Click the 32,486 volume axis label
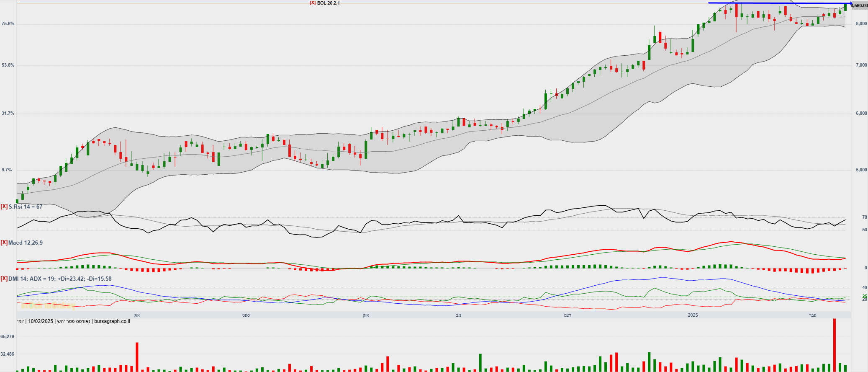The width and height of the screenshot is (868, 372). pos(8,354)
